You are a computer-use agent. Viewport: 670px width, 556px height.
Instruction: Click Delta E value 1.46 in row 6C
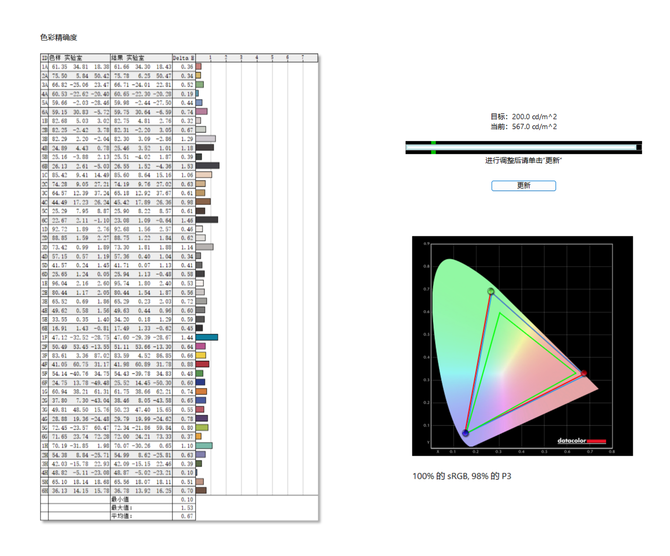coord(187,220)
